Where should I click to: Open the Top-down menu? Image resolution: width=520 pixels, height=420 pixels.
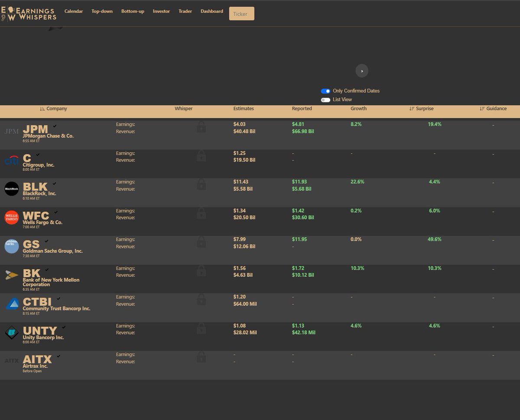pyautogui.click(x=102, y=11)
